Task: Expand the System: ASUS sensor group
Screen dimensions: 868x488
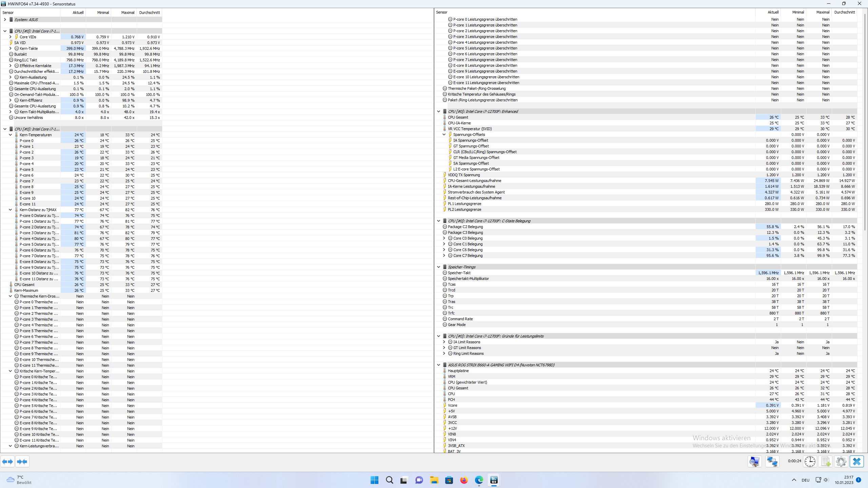Action: [5, 20]
